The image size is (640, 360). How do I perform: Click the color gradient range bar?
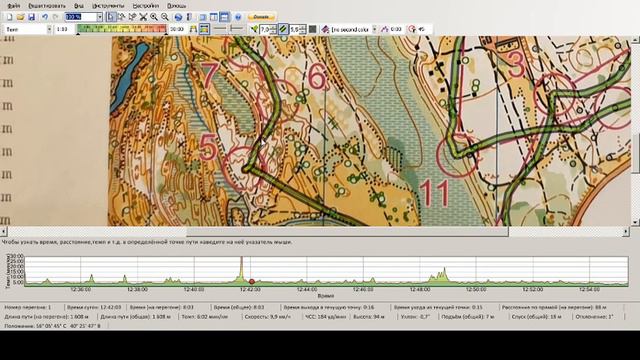[x=122, y=29]
